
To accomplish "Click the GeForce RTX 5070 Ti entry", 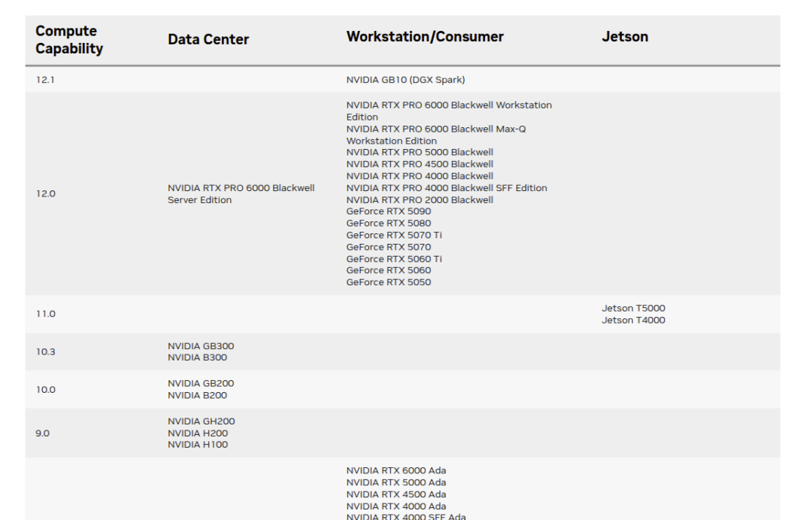I will (x=394, y=235).
